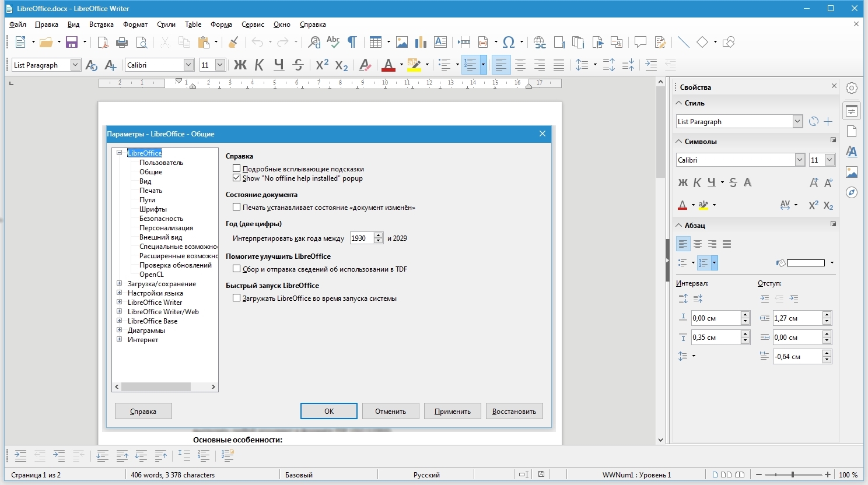868x485 pixels.
Task: Click the Insert Chart icon
Action: coord(421,42)
